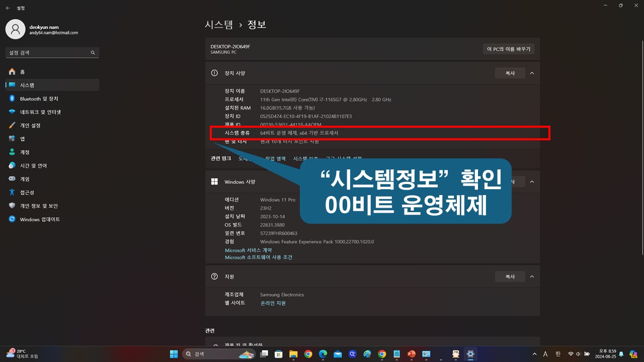
Task: Open File Explorer from the taskbar
Action: tap(293, 354)
